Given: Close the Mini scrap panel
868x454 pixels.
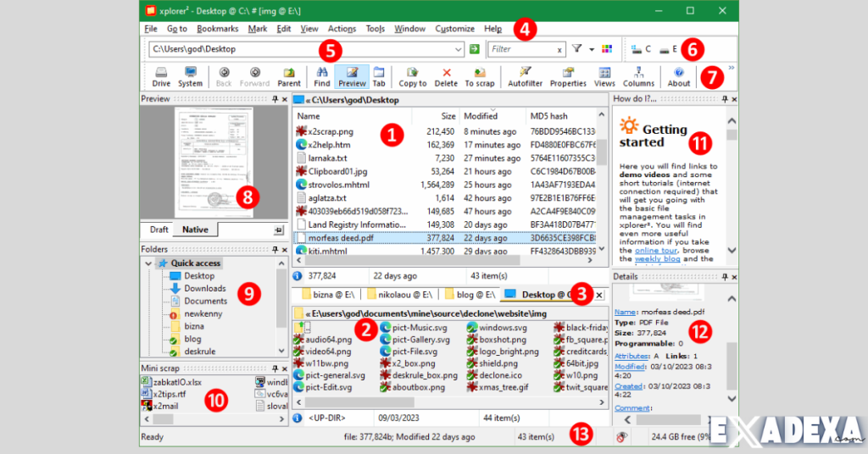Looking at the screenshot, I should coord(285,368).
